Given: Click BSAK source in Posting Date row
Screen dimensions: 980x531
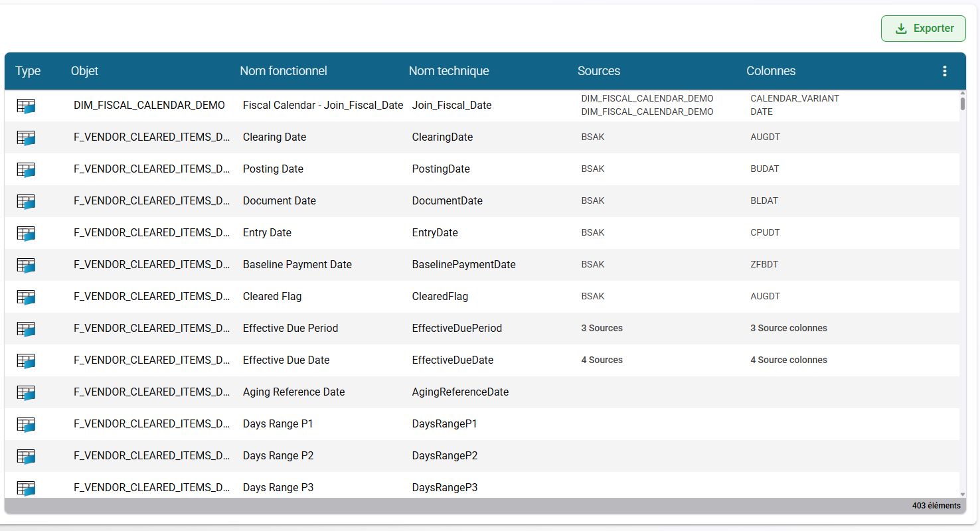Looking at the screenshot, I should tap(593, 169).
